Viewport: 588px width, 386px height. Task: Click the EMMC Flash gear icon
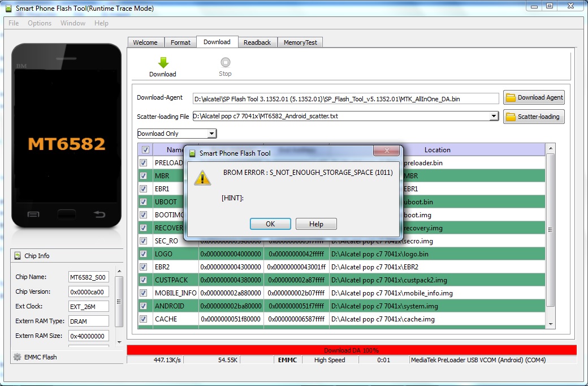click(x=18, y=357)
